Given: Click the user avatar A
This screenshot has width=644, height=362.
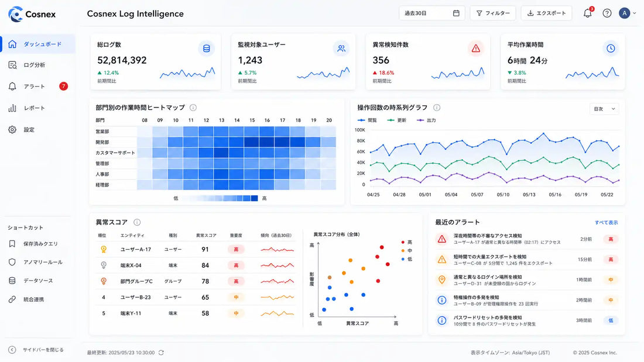Looking at the screenshot, I should pos(624,13).
